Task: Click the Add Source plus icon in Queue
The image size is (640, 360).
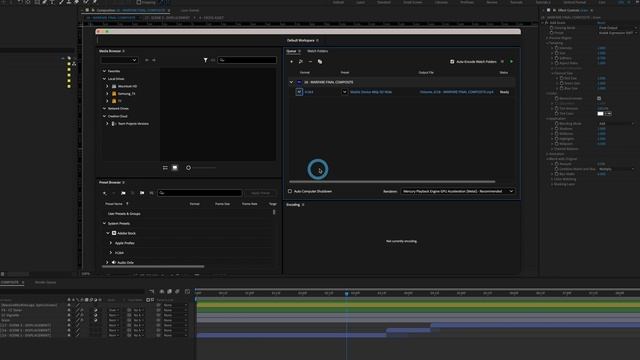Action: 291,62
